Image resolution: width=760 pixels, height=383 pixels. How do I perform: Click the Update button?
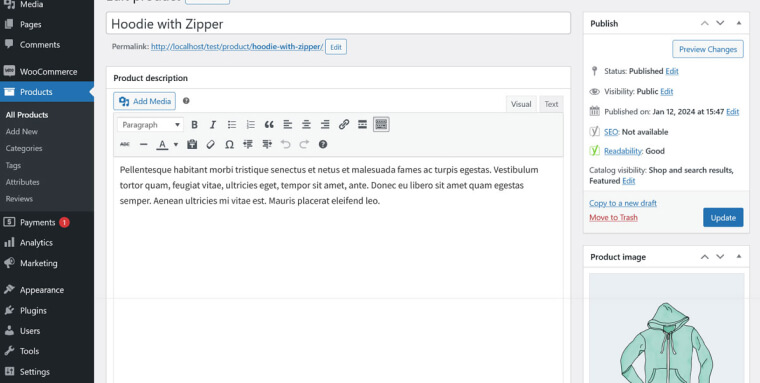click(x=723, y=218)
